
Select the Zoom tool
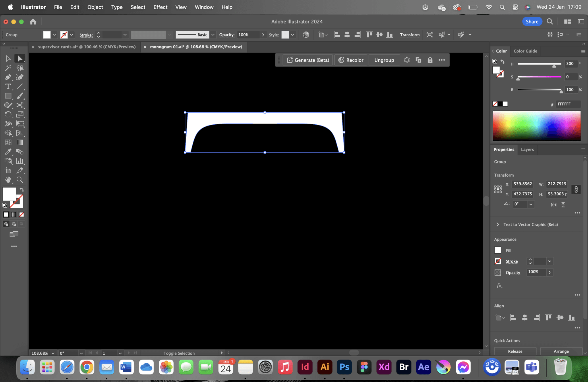point(20,180)
